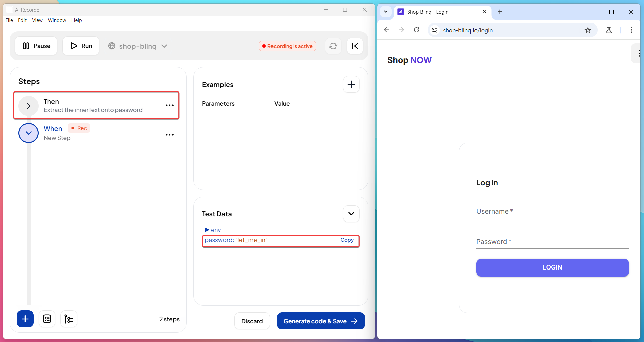Click the blue add step plus button

[x=25, y=319]
